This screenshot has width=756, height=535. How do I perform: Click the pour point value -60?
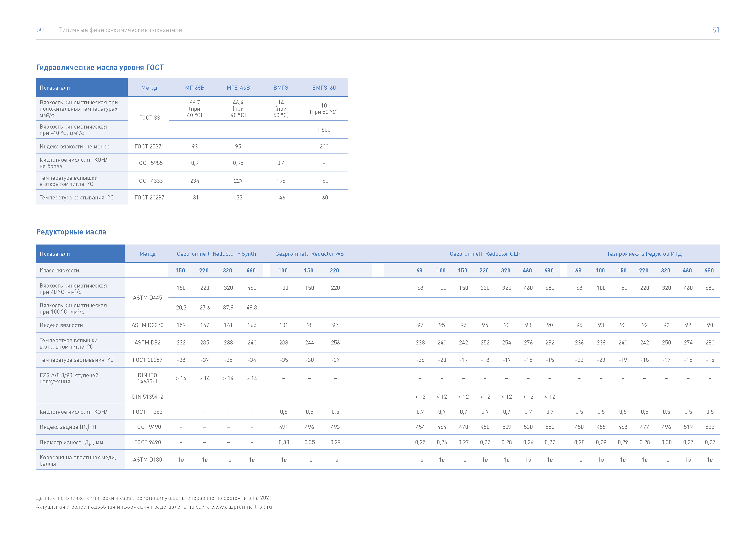[324, 198]
